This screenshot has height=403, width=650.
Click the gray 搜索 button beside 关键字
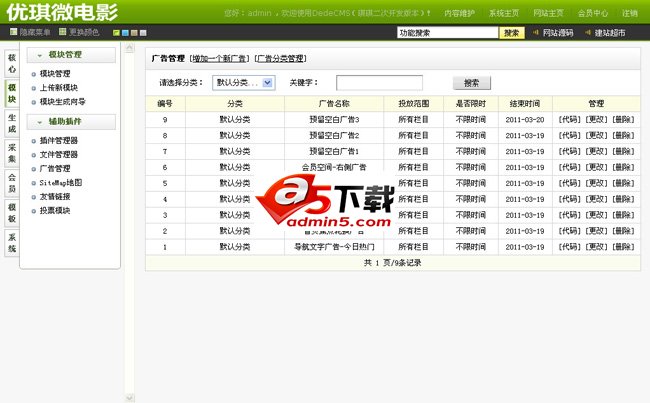(472, 83)
